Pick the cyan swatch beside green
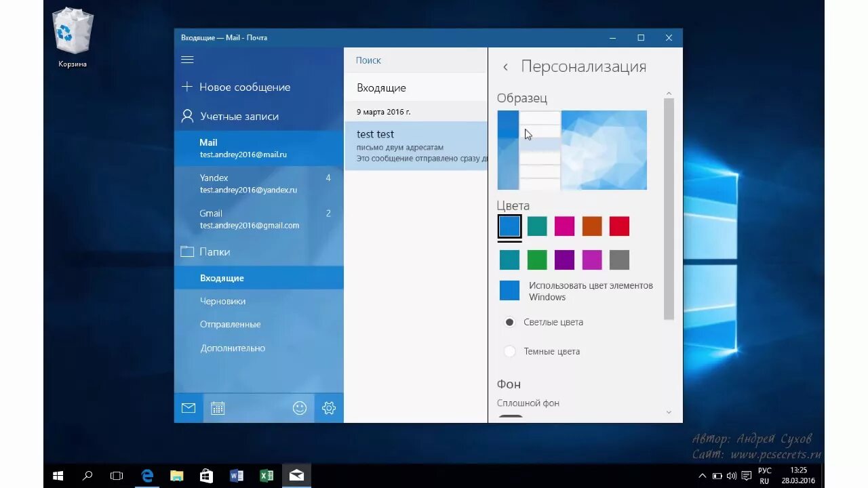 coord(510,260)
